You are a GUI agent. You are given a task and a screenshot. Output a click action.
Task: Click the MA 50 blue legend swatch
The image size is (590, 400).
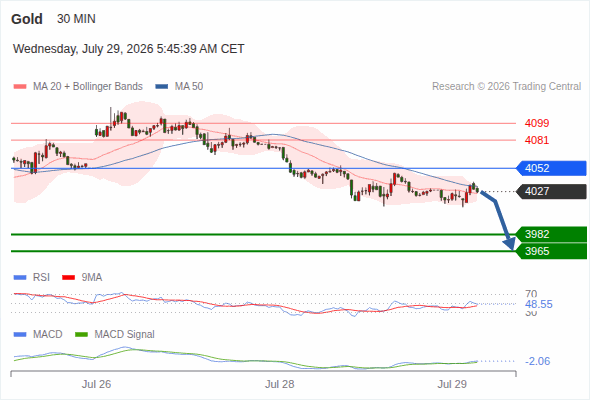pos(162,87)
